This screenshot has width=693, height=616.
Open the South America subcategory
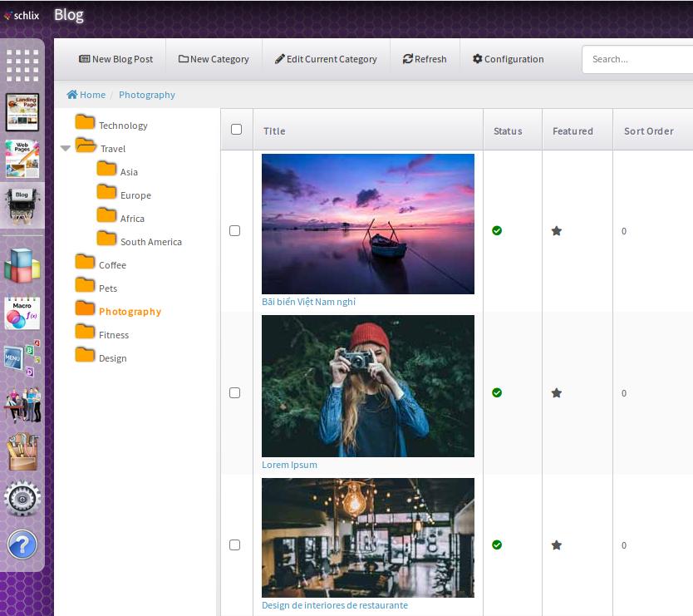[x=150, y=242]
